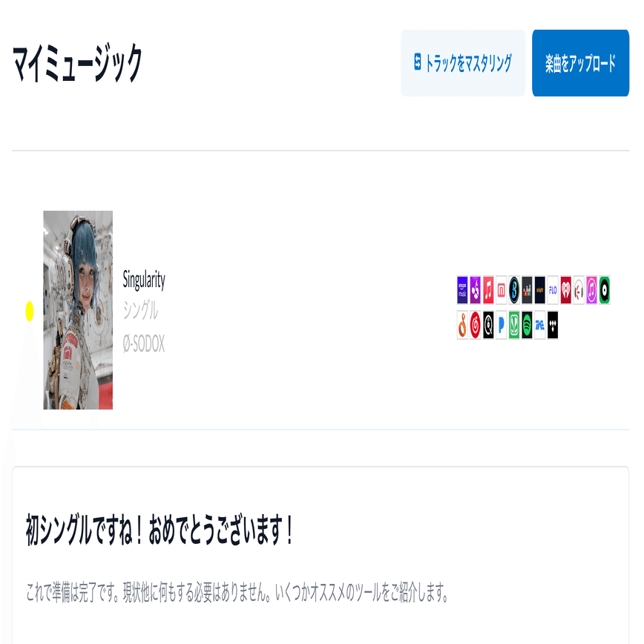Click the Pandora P icon

pyautogui.click(x=501, y=325)
